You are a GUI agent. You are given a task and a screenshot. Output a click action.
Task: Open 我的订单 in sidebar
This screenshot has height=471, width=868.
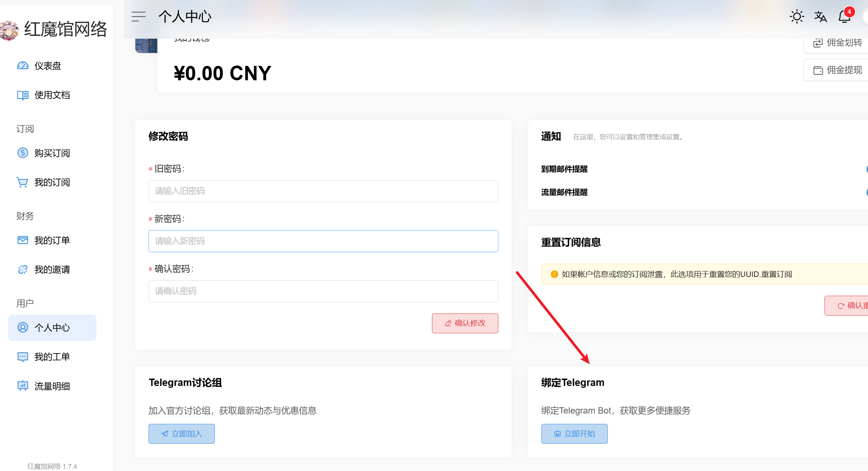pyautogui.click(x=52, y=240)
